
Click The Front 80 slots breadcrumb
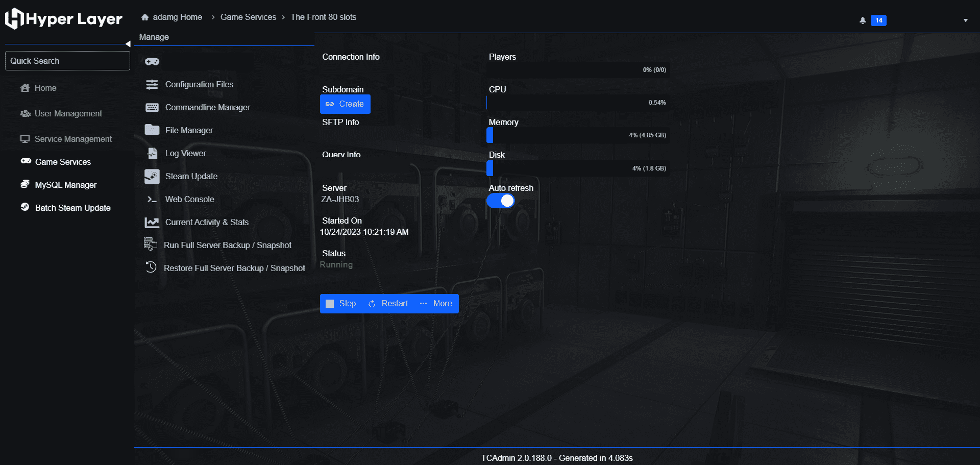323,17
